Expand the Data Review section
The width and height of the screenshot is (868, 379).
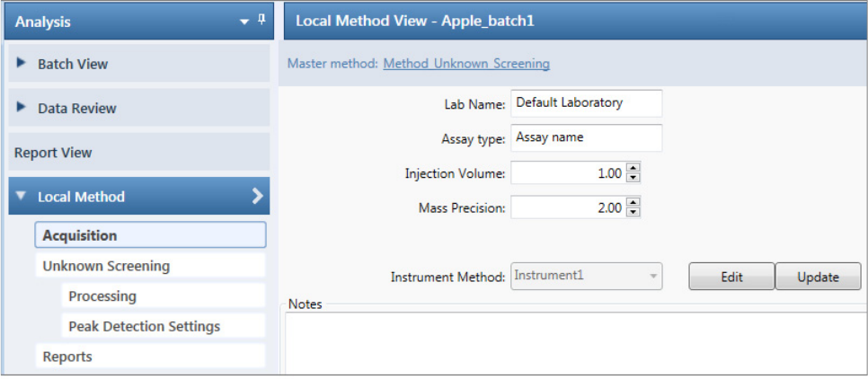click(22, 108)
